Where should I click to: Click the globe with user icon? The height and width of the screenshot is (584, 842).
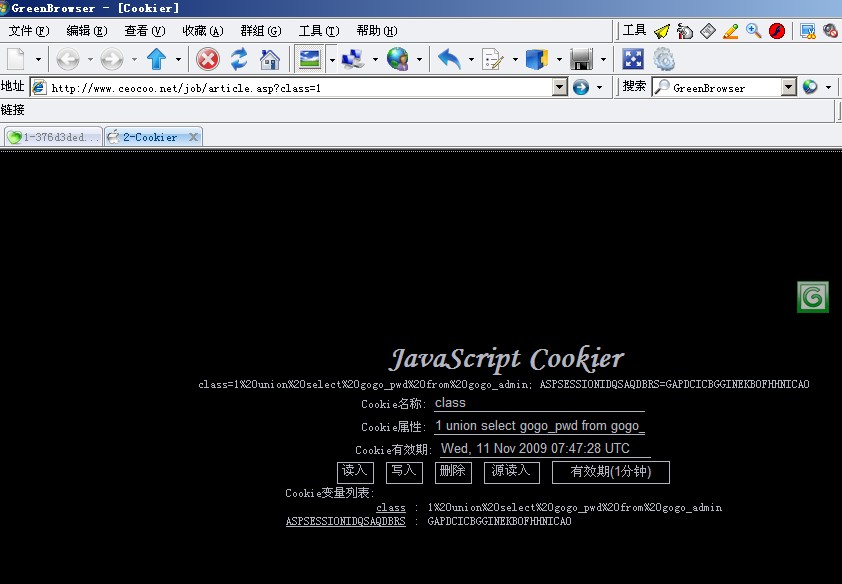[397, 59]
